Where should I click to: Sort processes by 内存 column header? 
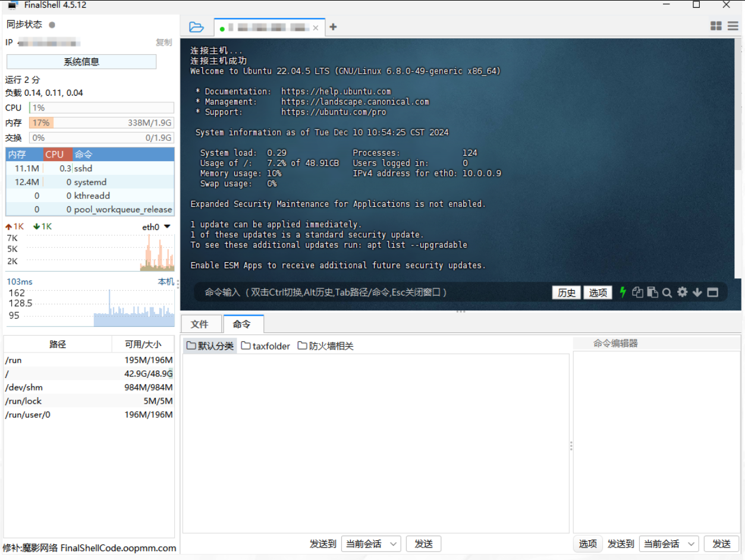pyautogui.click(x=24, y=154)
